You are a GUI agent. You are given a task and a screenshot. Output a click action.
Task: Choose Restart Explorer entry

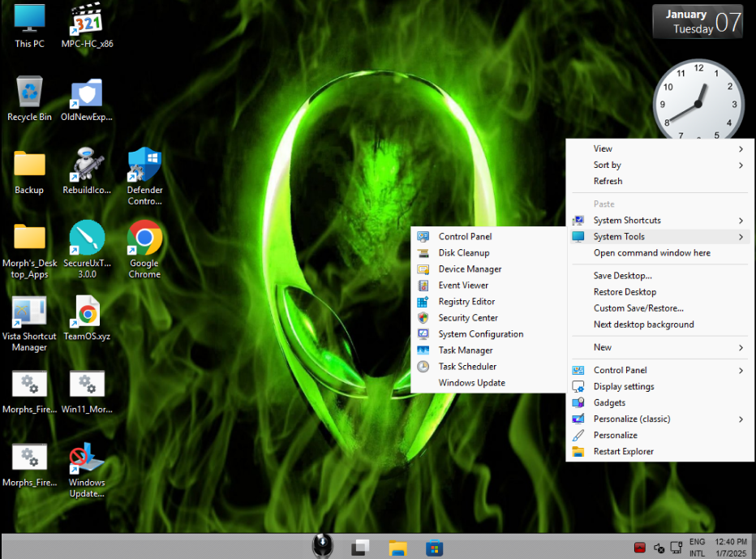pos(659,451)
